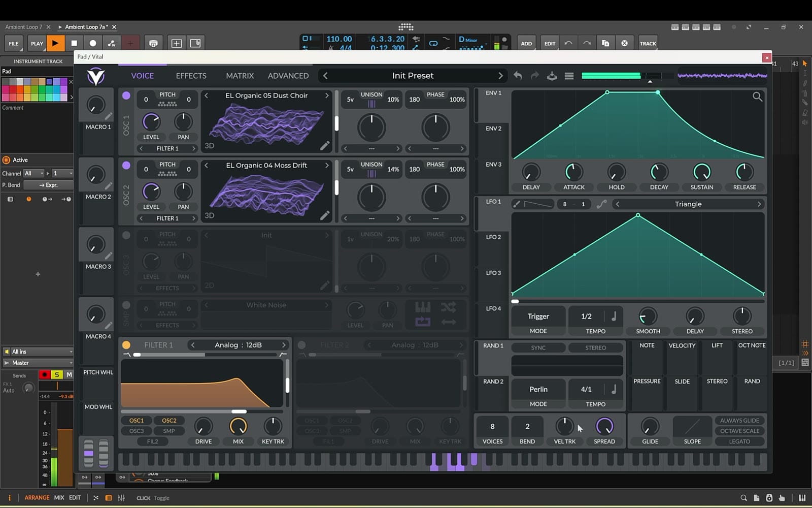The width and height of the screenshot is (812, 508).
Task: Start playback with the orange play button
Action: (x=55, y=43)
